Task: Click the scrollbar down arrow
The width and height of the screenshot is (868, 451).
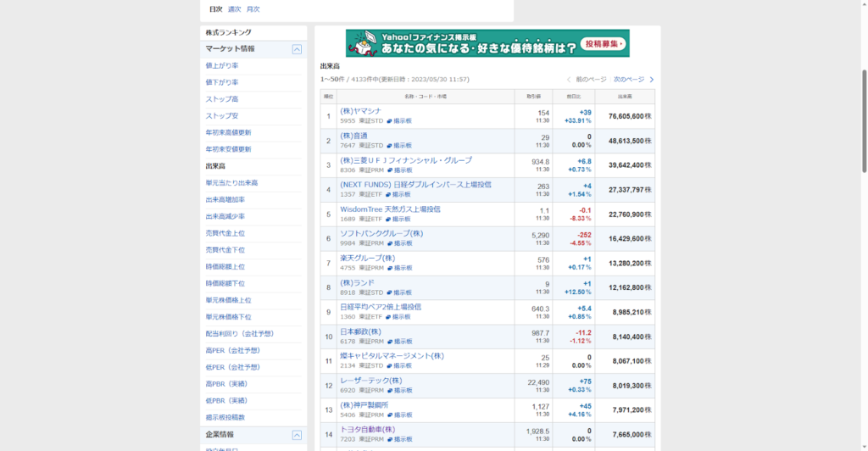Action: 864,447
